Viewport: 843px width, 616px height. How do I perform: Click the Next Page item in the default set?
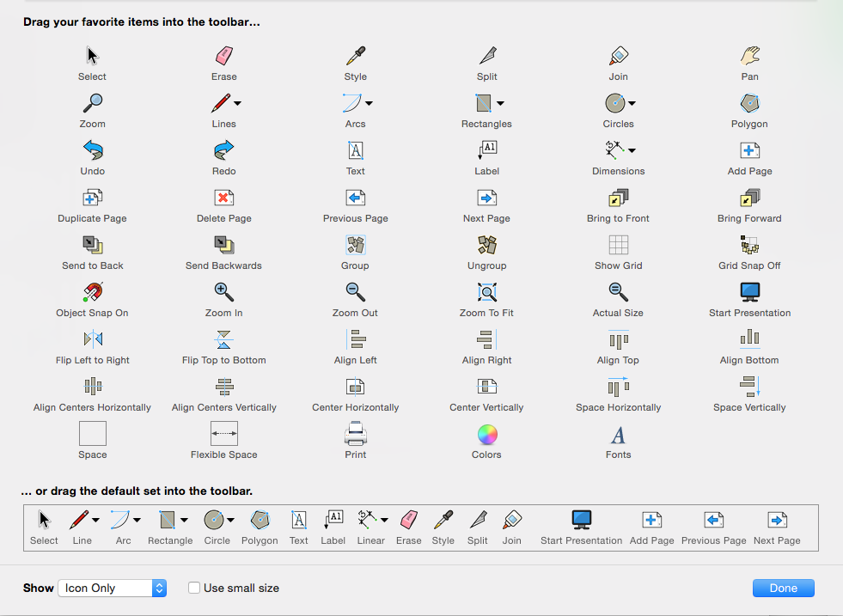[777, 520]
